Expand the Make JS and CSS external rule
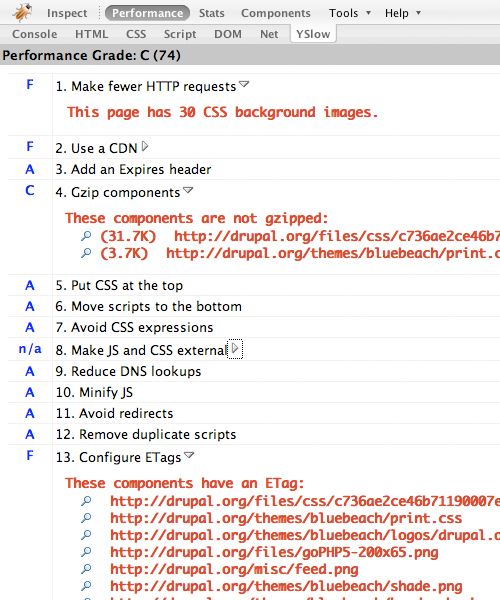 click(x=235, y=349)
